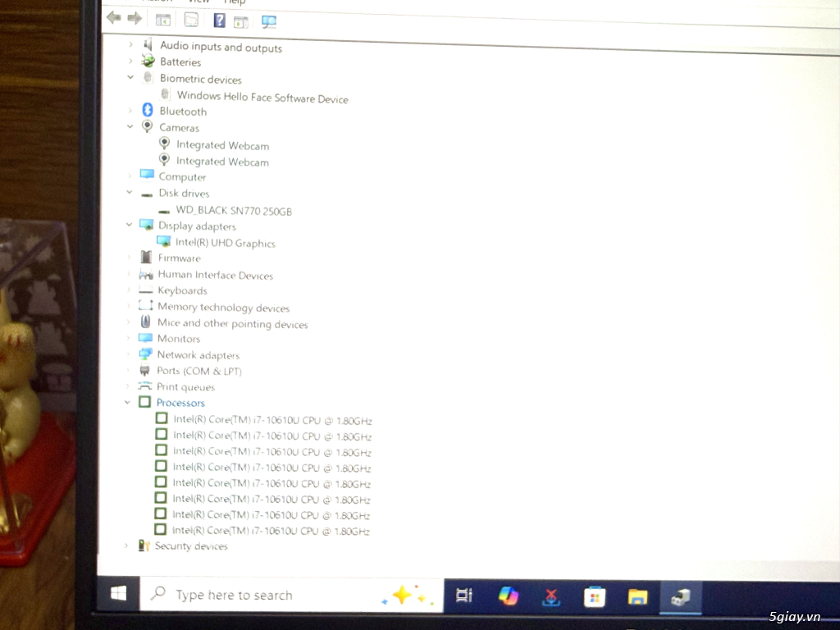Image resolution: width=840 pixels, height=630 pixels.
Task: Click the Network adapters icon
Action: (145, 354)
